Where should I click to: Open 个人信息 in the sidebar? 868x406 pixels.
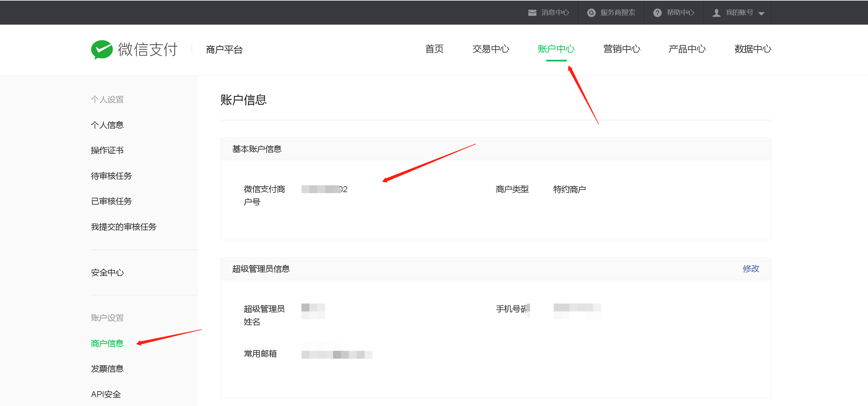[107, 125]
